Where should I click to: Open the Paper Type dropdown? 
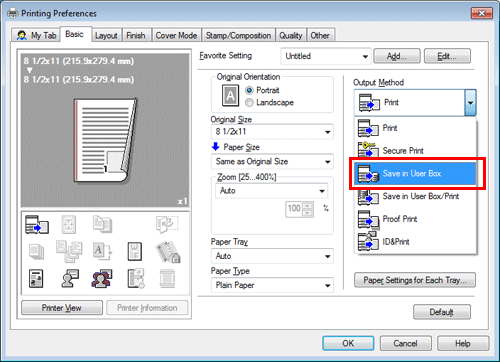(272, 285)
